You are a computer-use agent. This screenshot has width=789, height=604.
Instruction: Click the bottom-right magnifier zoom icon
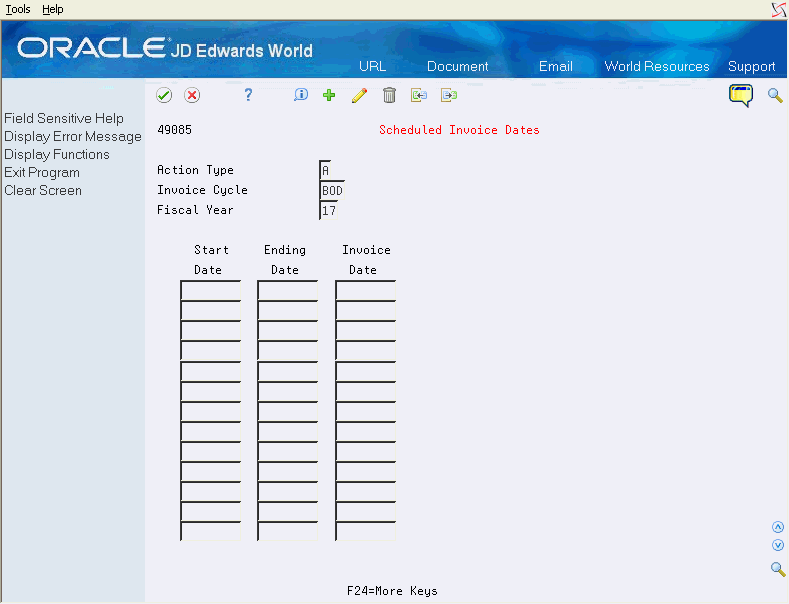[x=778, y=569]
